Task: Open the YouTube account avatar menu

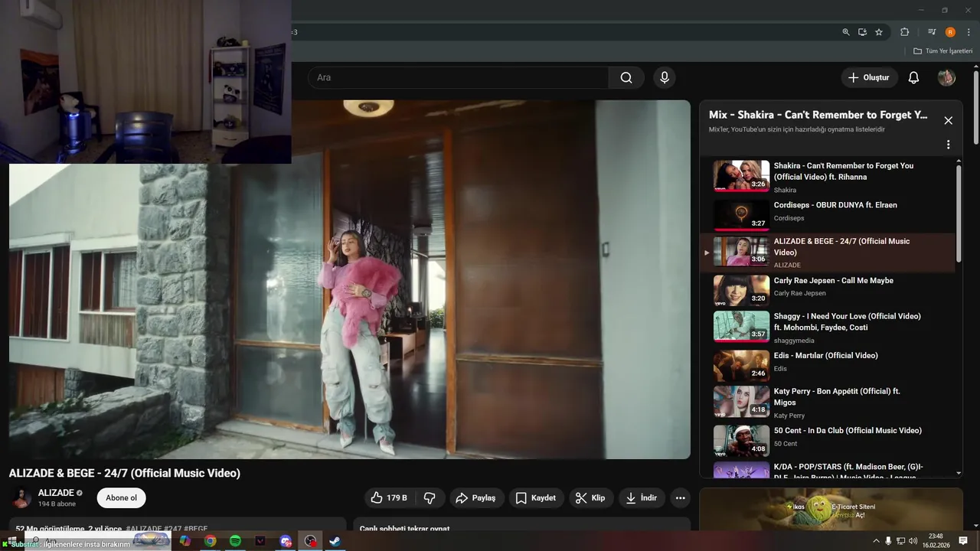Action: click(946, 77)
